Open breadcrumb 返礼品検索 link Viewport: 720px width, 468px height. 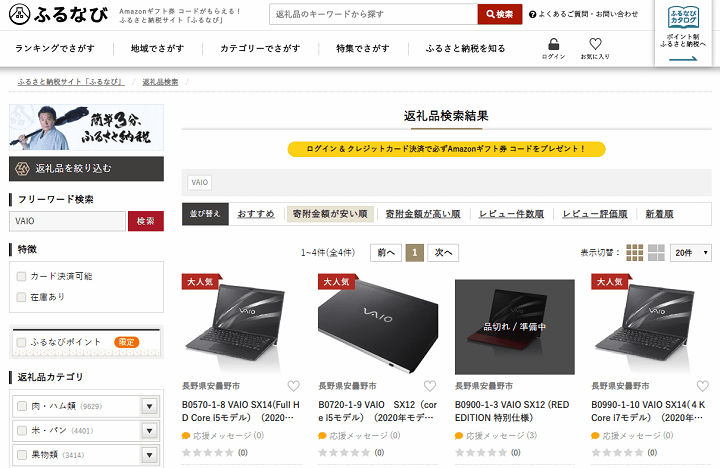[160, 82]
